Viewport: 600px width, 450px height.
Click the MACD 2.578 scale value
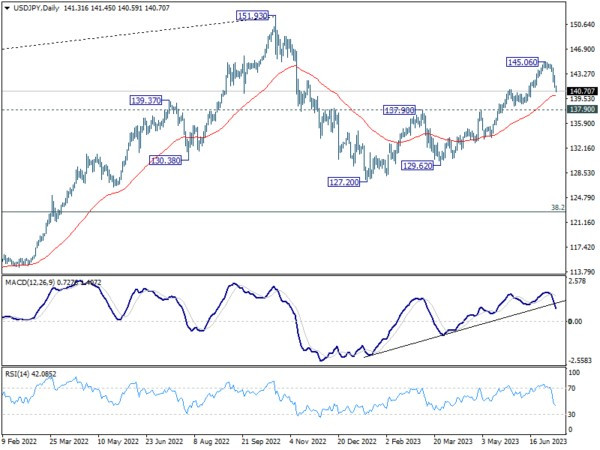577,281
